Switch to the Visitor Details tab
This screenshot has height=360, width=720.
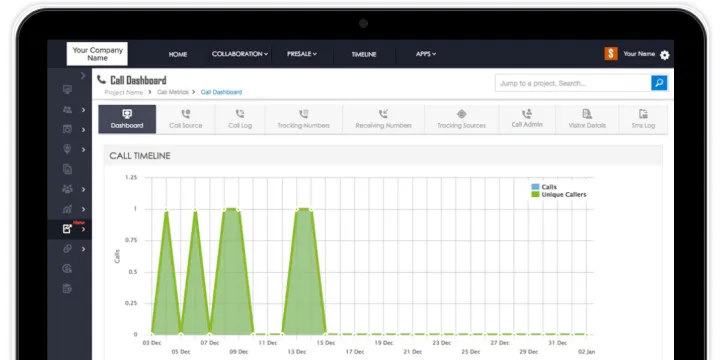click(587, 119)
